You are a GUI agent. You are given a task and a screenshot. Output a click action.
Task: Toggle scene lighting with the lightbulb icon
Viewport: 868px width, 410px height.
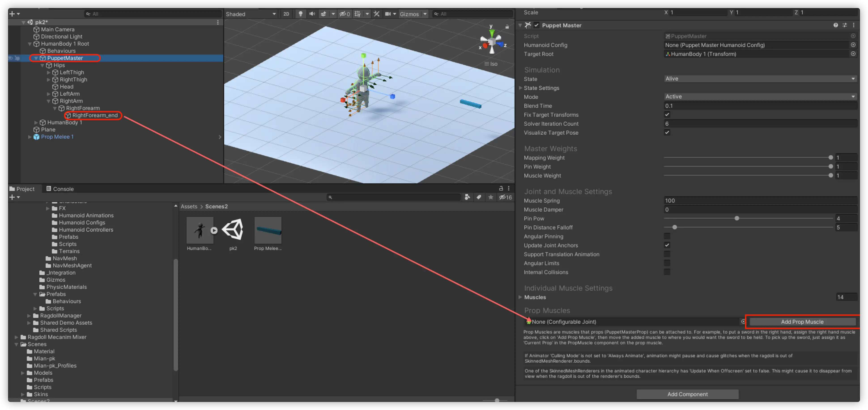point(300,14)
